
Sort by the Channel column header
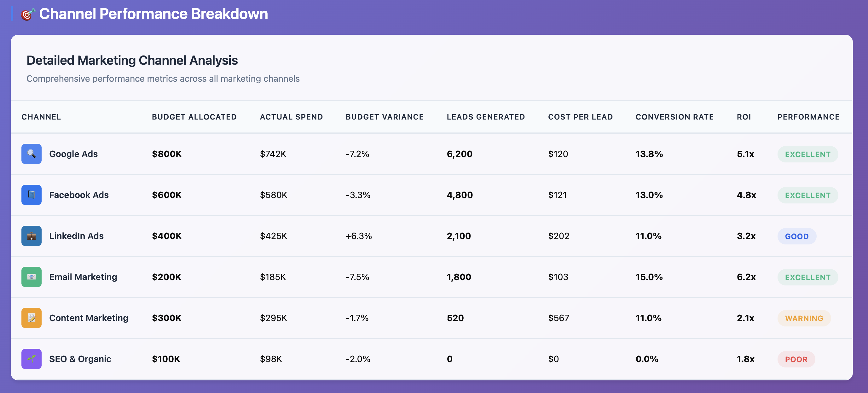[x=41, y=117]
